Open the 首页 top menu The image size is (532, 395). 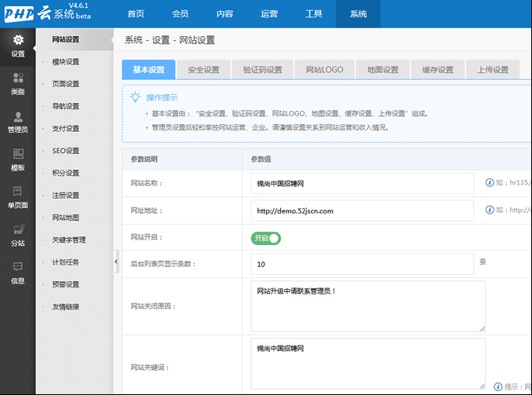tap(136, 14)
